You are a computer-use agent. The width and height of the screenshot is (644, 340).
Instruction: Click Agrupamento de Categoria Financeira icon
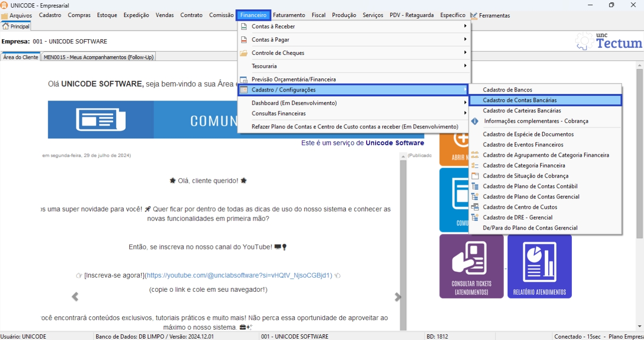[x=475, y=155]
